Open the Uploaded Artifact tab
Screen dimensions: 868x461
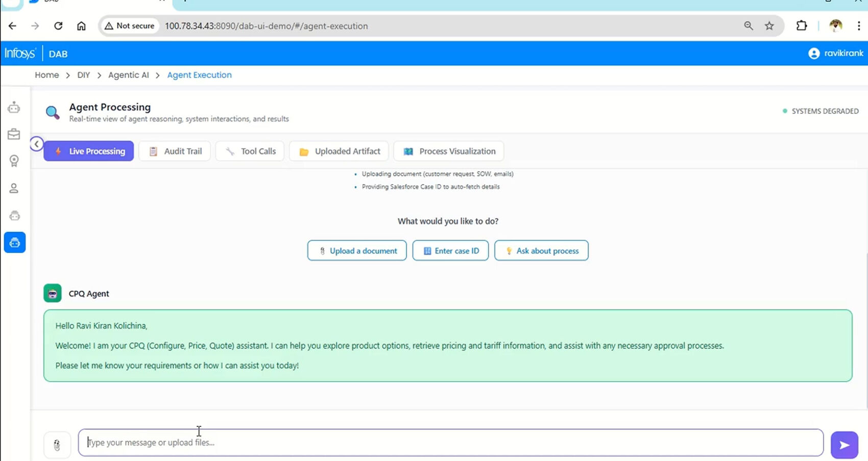pyautogui.click(x=339, y=151)
